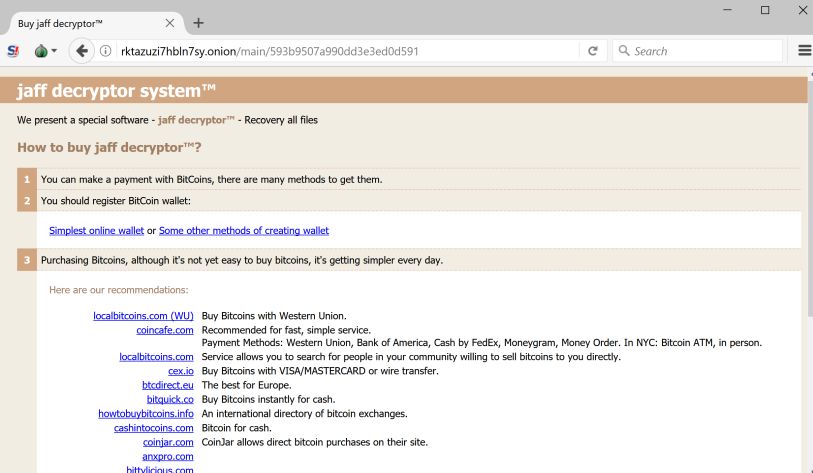The height and width of the screenshot is (473, 813).
Task: Open the btcdirect.eu link
Action: (x=167, y=385)
